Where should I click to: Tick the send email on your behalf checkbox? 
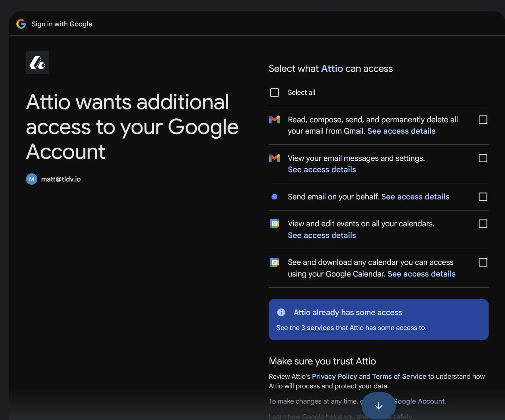pyautogui.click(x=483, y=197)
